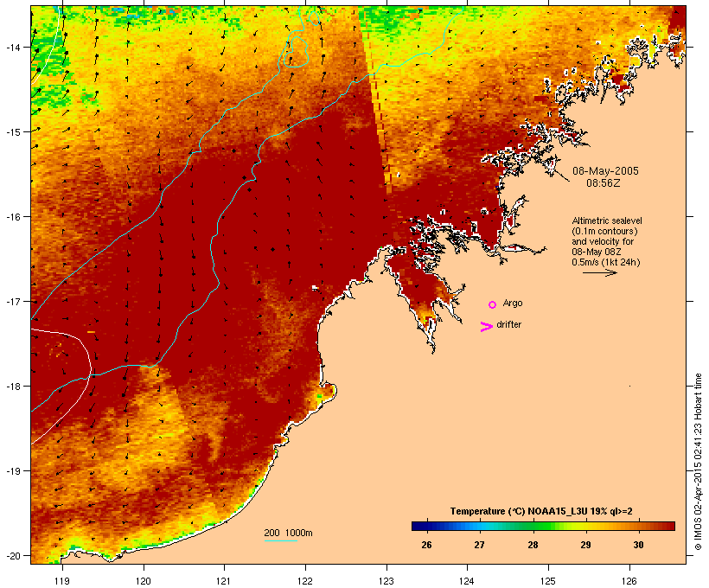The height and width of the screenshot is (588, 709).
Task: Click the latitude axis label '-14'
Action: (13, 47)
